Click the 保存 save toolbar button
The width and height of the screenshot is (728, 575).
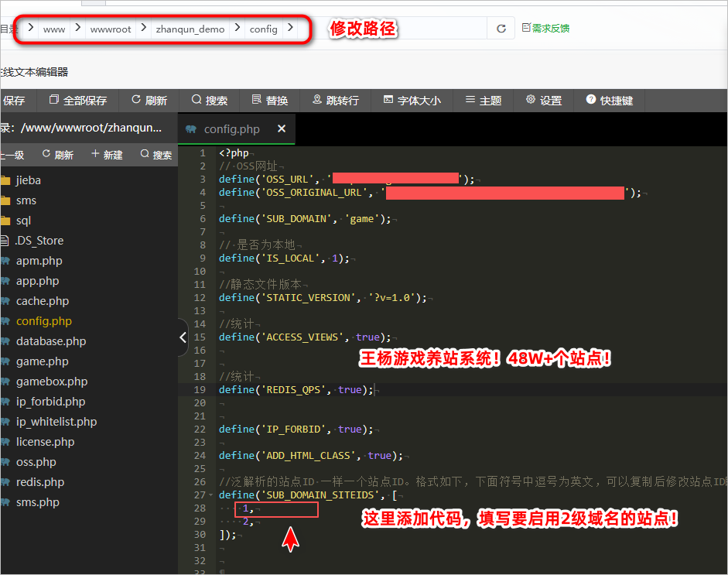[13, 101]
